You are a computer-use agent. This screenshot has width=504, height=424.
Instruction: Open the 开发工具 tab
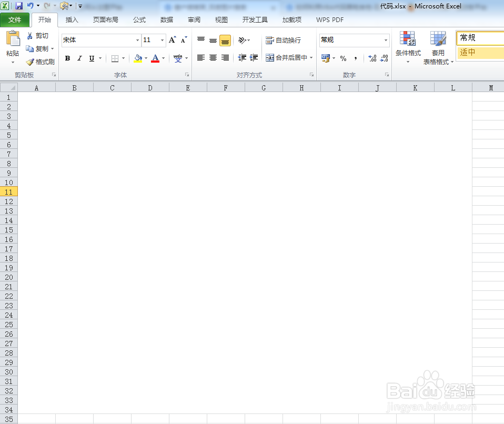(x=255, y=20)
